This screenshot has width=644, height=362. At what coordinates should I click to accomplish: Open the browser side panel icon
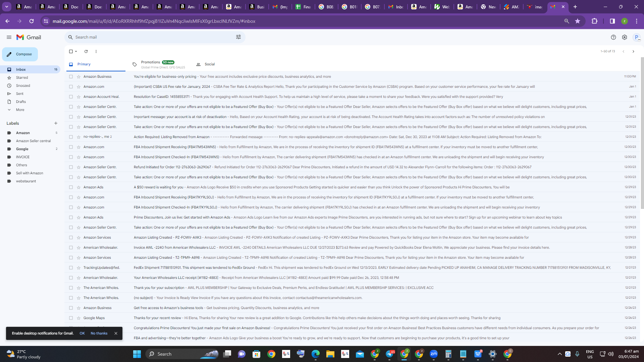click(612, 21)
